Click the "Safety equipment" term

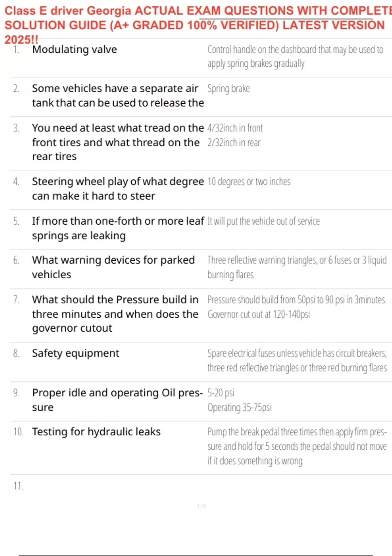(75, 353)
